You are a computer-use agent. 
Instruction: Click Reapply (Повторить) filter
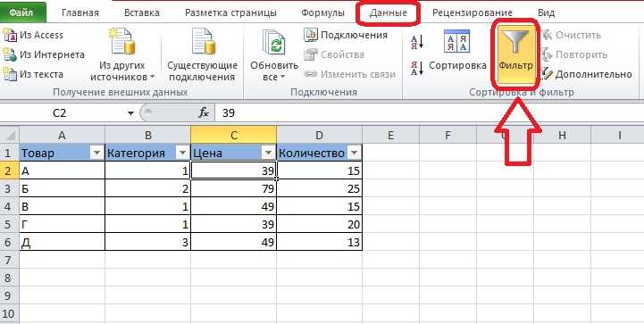tap(574, 54)
